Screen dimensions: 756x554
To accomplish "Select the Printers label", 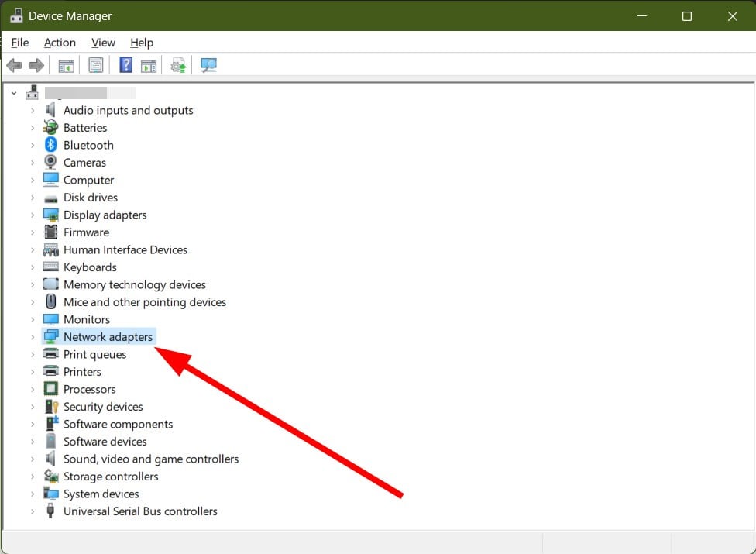I will [82, 371].
